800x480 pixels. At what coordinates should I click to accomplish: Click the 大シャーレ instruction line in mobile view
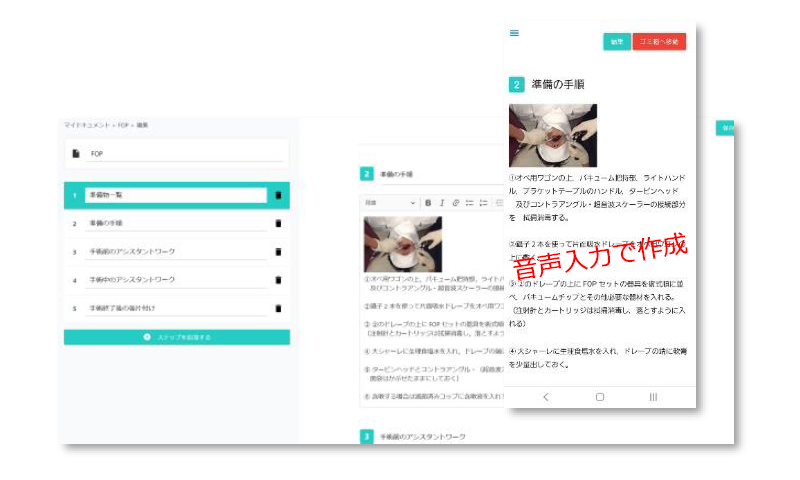point(598,358)
